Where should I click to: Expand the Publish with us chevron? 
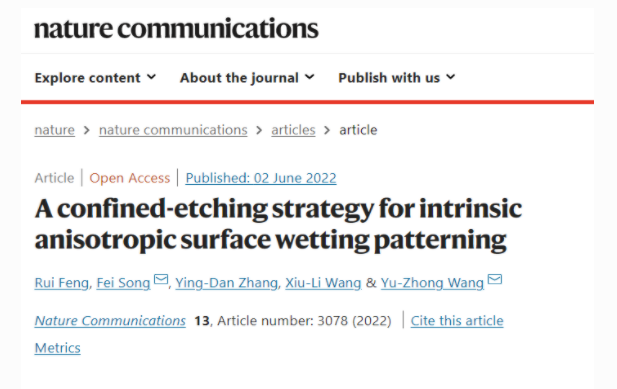(x=451, y=77)
